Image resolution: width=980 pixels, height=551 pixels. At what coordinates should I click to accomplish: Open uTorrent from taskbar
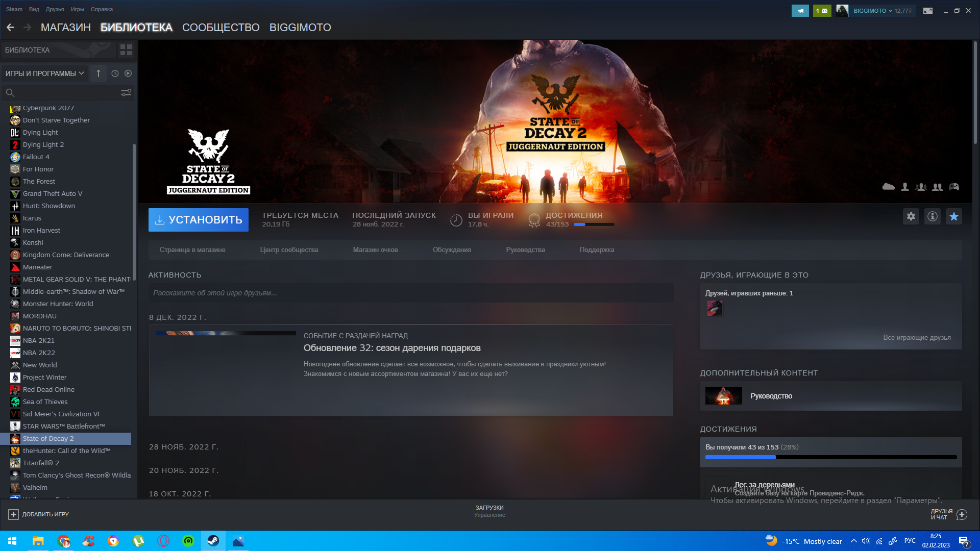[x=138, y=541]
